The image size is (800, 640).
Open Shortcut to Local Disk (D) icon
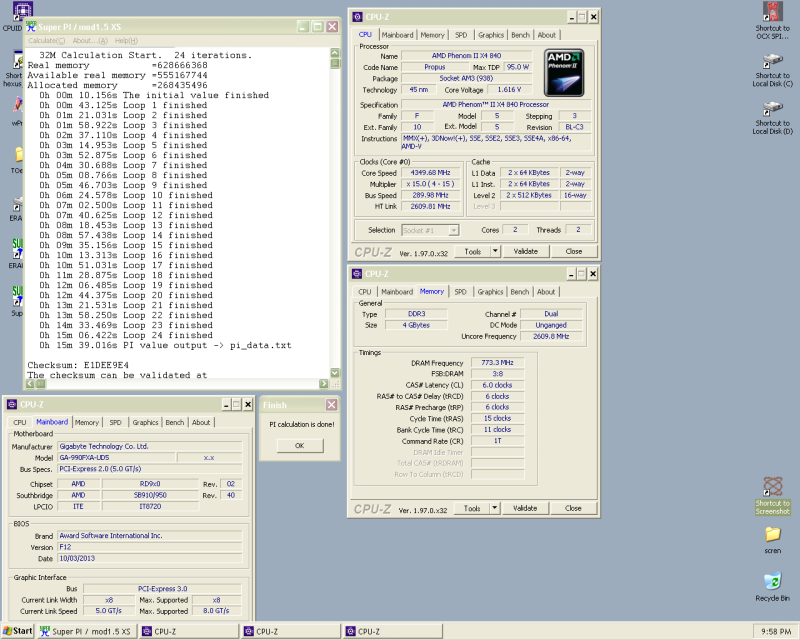pyautogui.click(x=772, y=109)
